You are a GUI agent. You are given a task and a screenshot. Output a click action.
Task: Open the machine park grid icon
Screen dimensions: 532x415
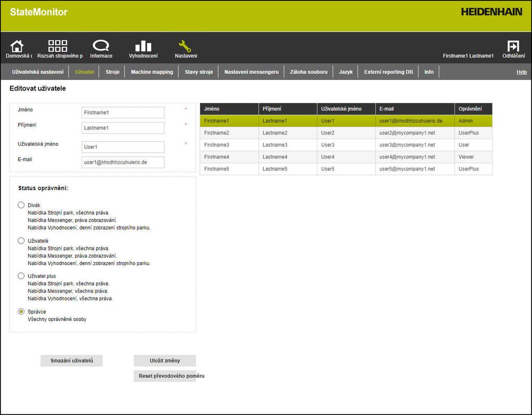pos(58,46)
